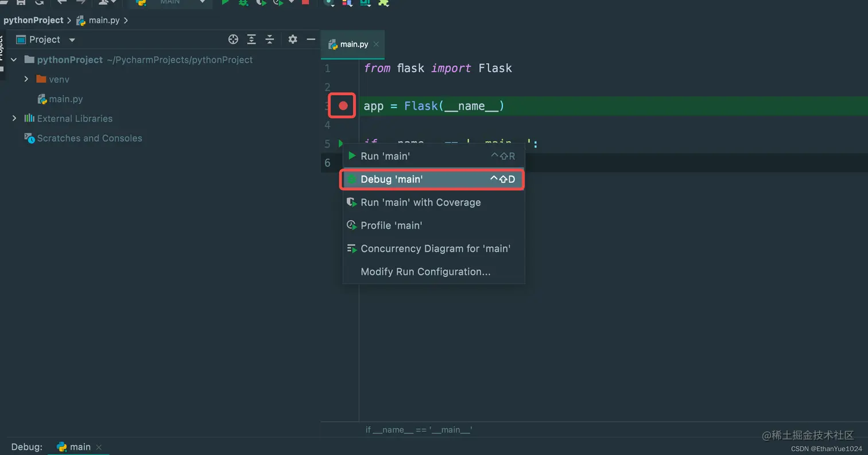Click the toolbar Debug bug icon
Viewport: 868px width, 455px height.
(x=243, y=2)
